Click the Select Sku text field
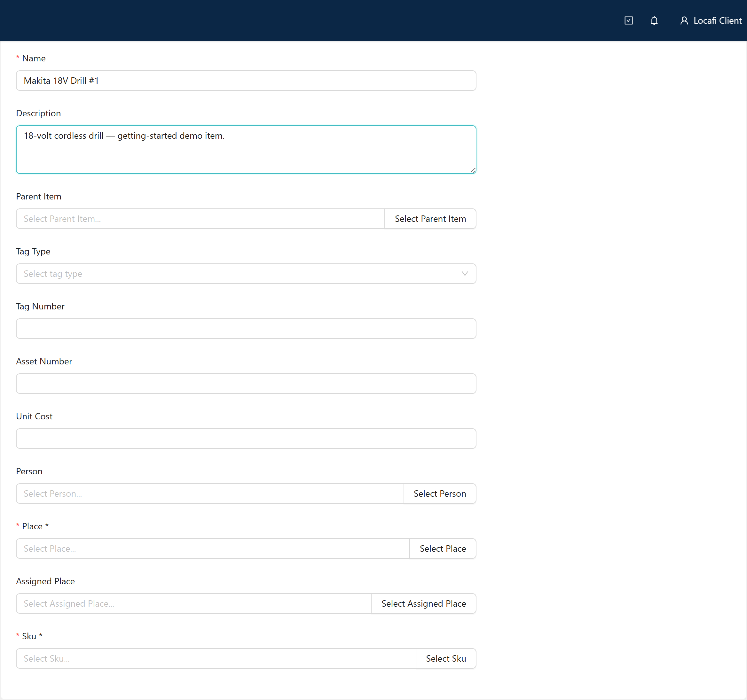The image size is (747, 700). (216, 659)
